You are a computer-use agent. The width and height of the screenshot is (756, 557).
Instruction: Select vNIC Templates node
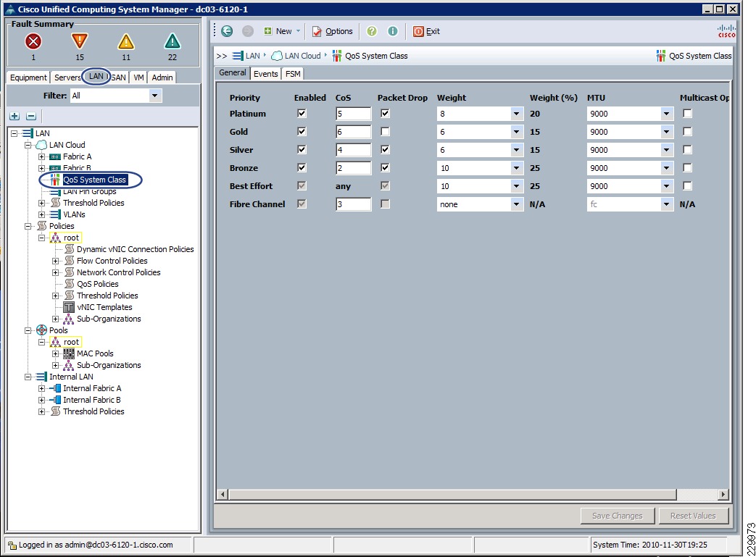coord(104,307)
